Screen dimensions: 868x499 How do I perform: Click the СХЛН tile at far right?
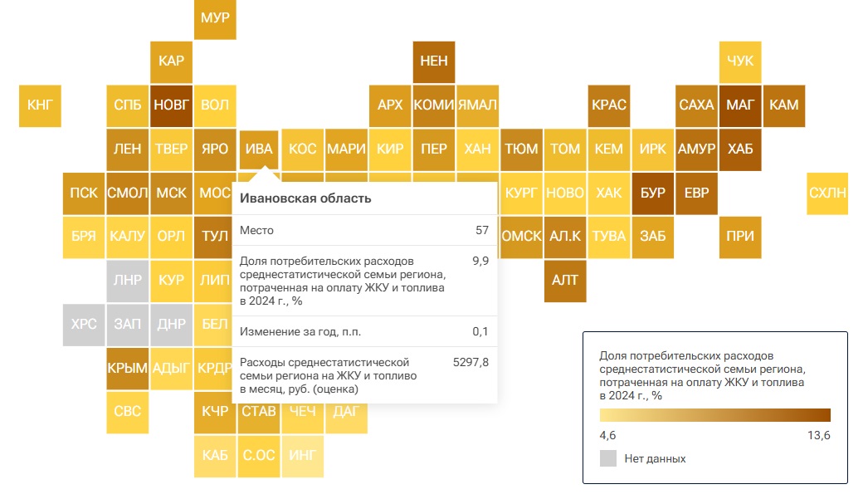[x=827, y=193]
